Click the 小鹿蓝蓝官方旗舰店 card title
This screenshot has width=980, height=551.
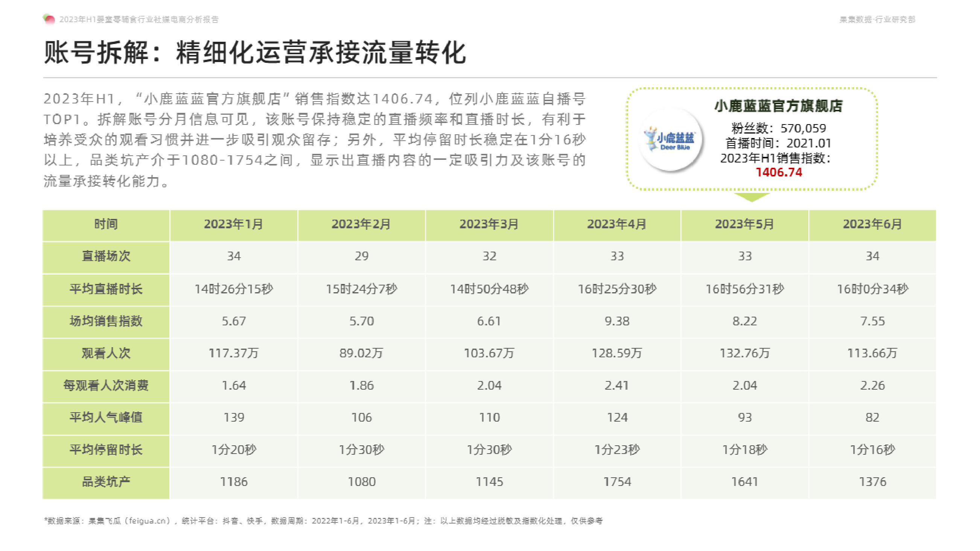[x=778, y=106]
